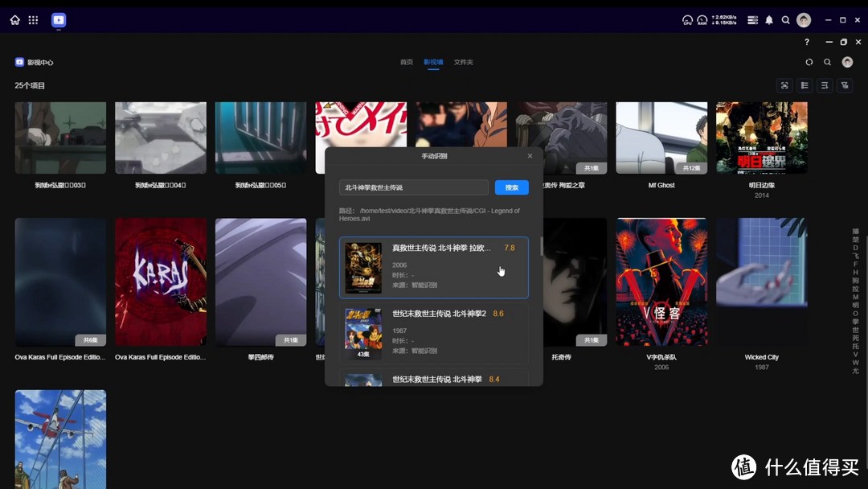Open the V字仇杀队 poster
The height and width of the screenshot is (489, 868).
click(x=661, y=281)
